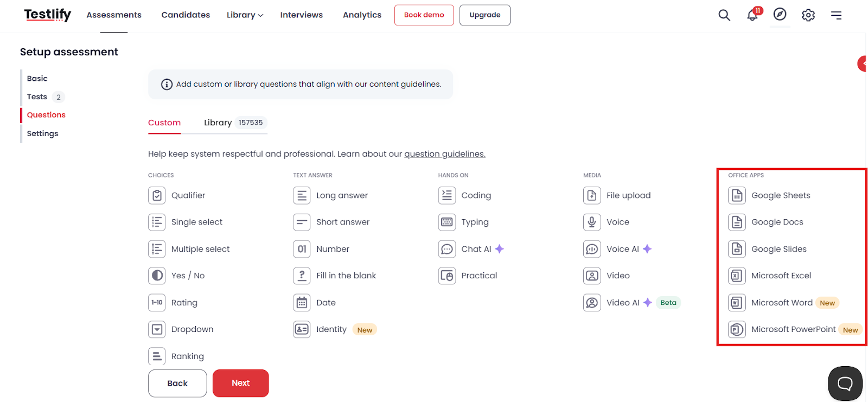
Task: Open the search magnifier icon
Action: pyautogui.click(x=724, y=15)
